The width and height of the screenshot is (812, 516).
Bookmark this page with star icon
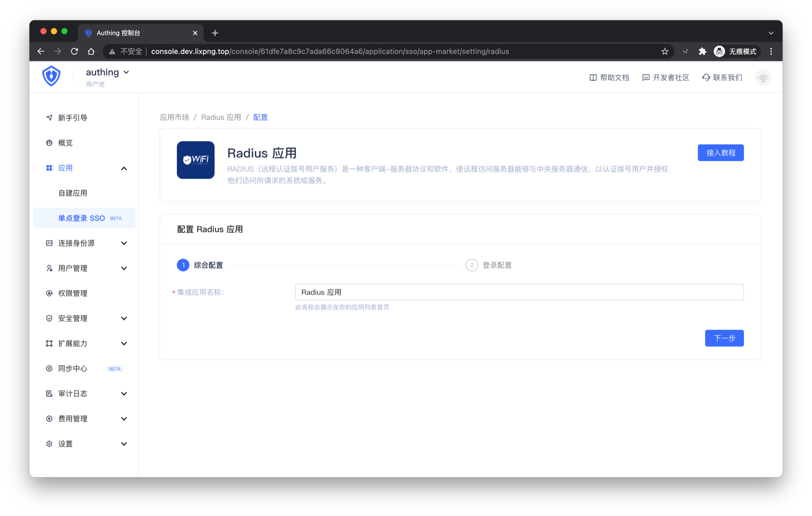(x=665, y=52)
